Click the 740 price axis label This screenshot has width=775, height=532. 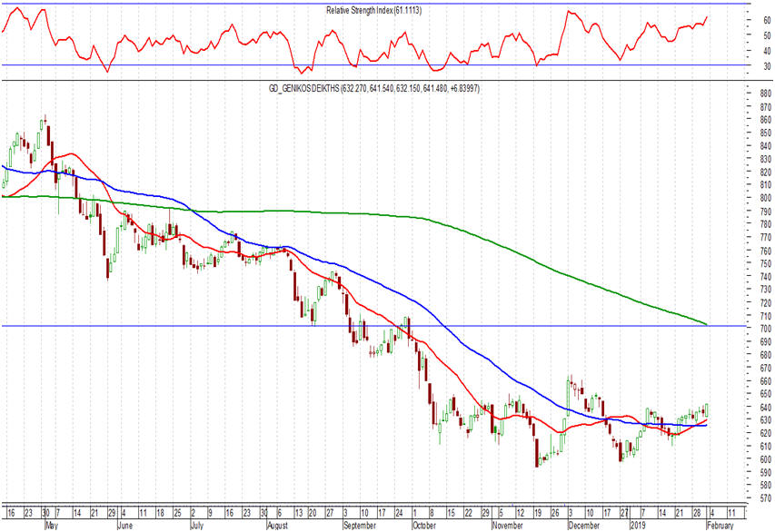click(x=766, y=277)
